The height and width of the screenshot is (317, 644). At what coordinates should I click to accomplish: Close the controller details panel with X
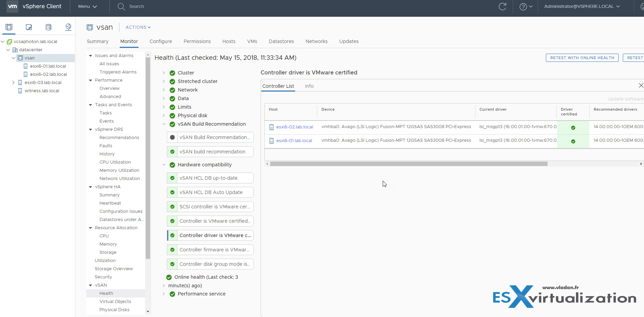coord(641,85)
